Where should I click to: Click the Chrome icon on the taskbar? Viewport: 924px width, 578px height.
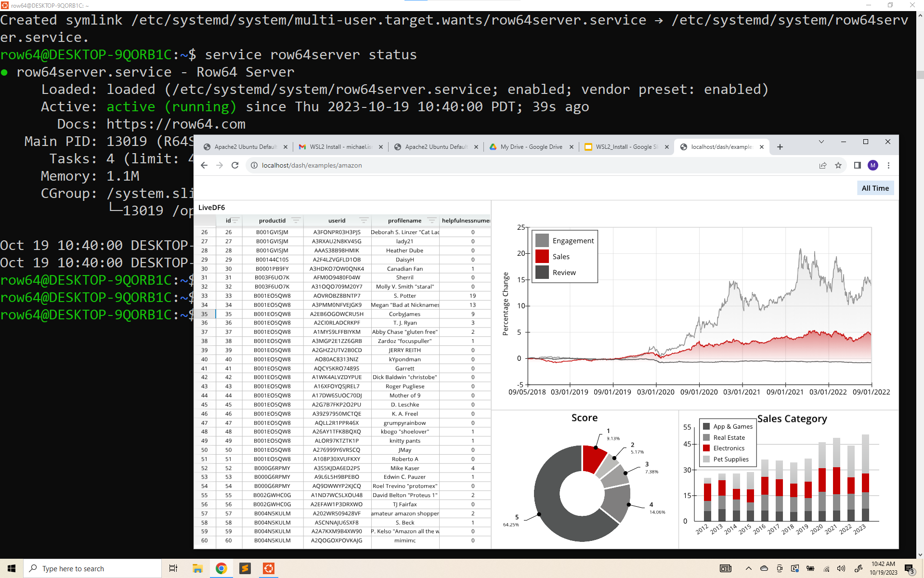pyautogui.click(x=221, y=568)
